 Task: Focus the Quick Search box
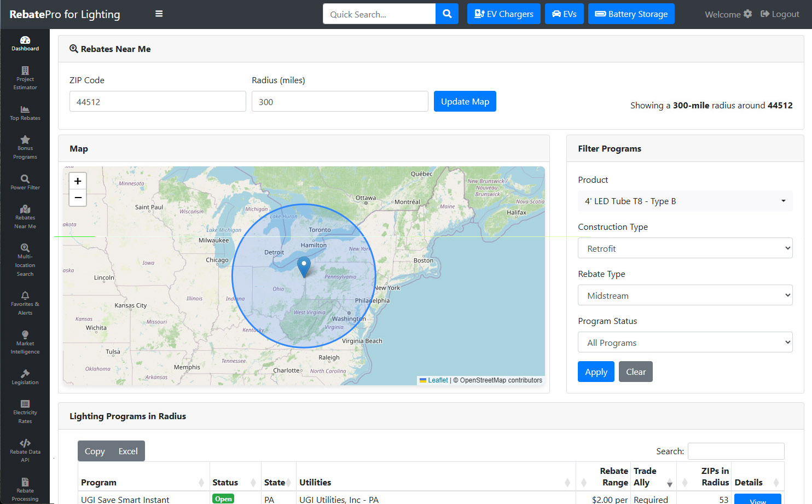tap(379, 14)
